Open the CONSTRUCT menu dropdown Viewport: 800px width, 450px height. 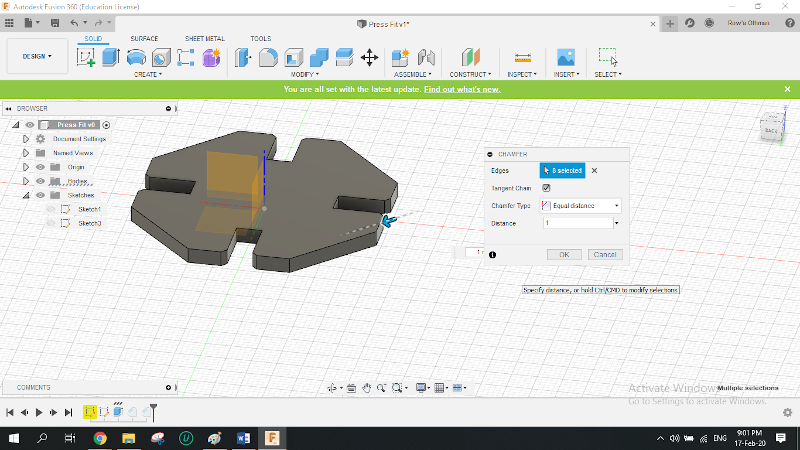[470, 74]
